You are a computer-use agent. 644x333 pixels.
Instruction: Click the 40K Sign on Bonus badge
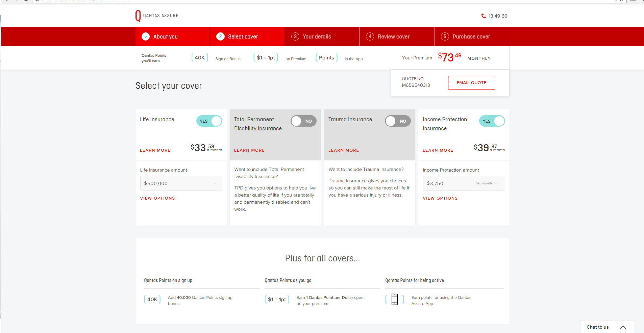click(x=200, y=58)
